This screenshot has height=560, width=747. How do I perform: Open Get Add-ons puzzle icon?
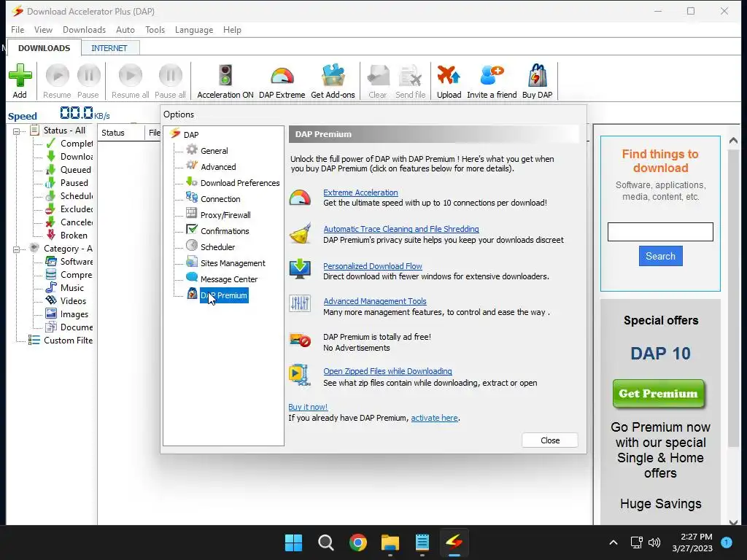pos(333,75)
